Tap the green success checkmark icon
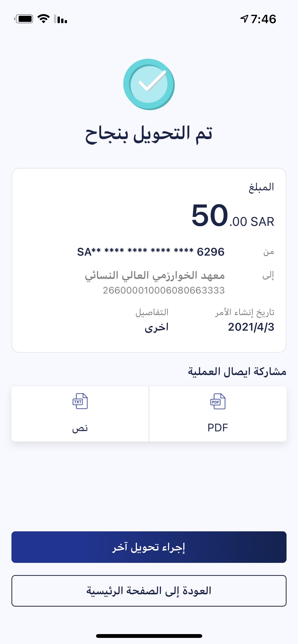The width and height of the screenshot is (298, 644). point(149,84)
